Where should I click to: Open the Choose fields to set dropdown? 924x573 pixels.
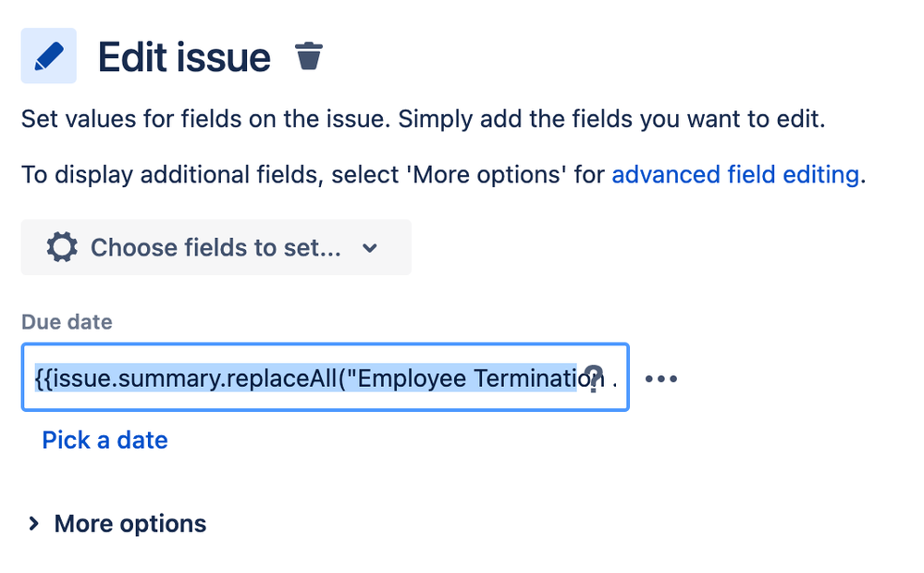pos(216,247)
